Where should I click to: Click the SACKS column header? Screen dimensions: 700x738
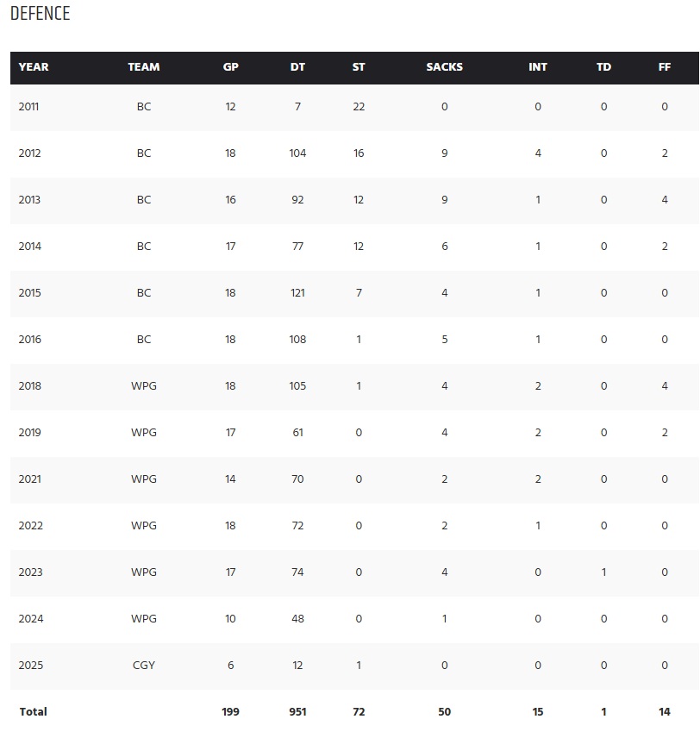pos(444,67)
